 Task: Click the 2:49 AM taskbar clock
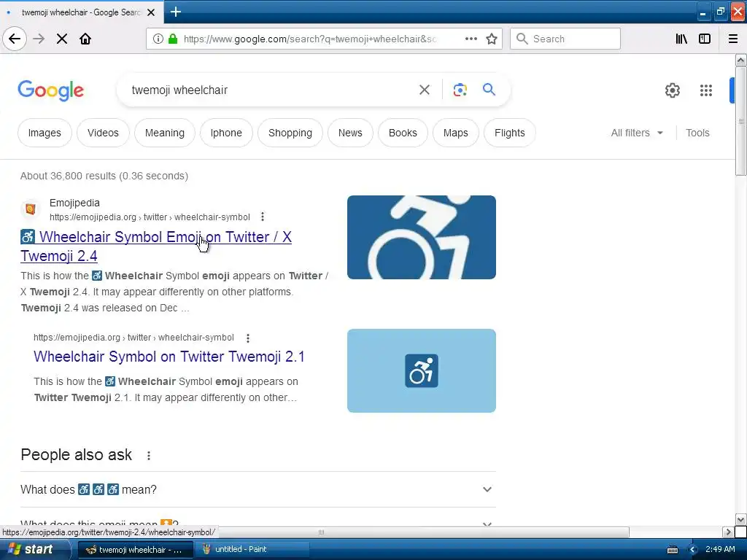click(x=720, y=549)
